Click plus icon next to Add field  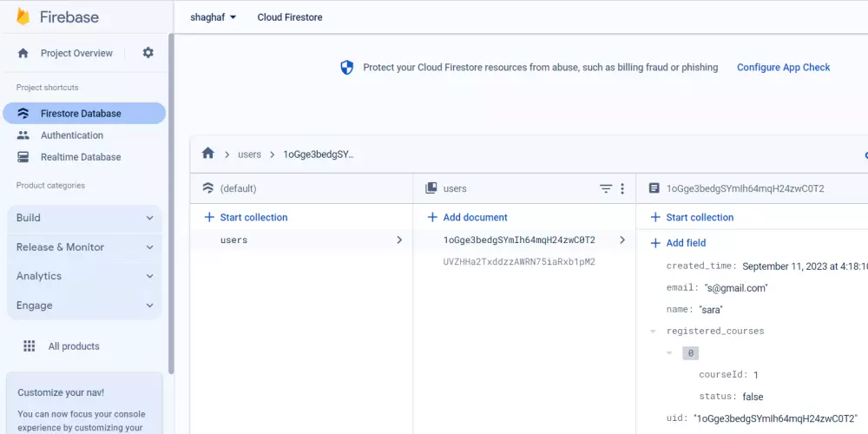click(655, 243)
